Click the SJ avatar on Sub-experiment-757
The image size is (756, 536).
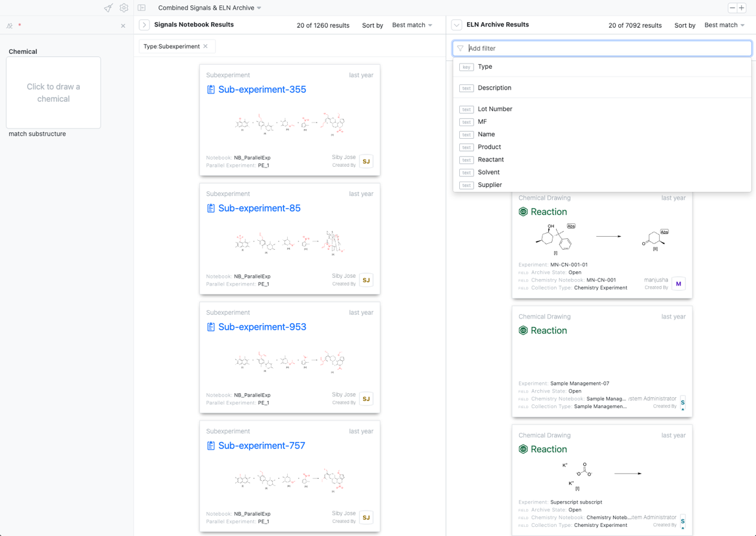[x=366, y=517]
